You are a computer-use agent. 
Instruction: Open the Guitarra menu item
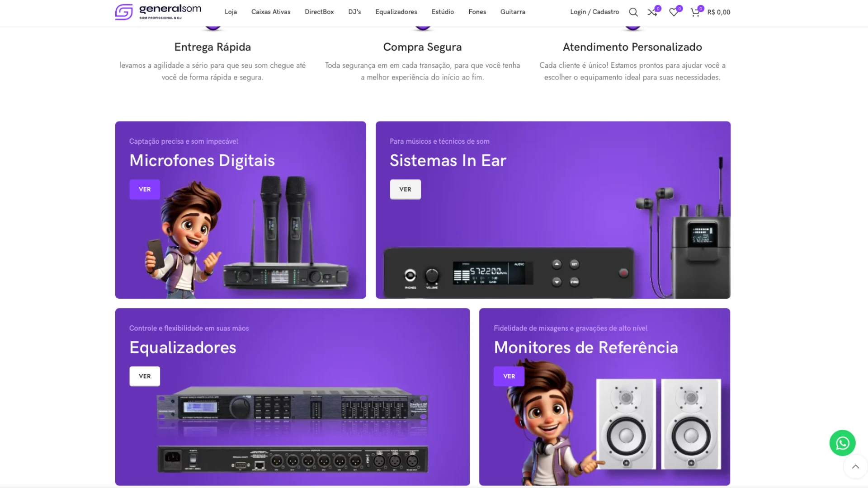click(x=513, y=12)
